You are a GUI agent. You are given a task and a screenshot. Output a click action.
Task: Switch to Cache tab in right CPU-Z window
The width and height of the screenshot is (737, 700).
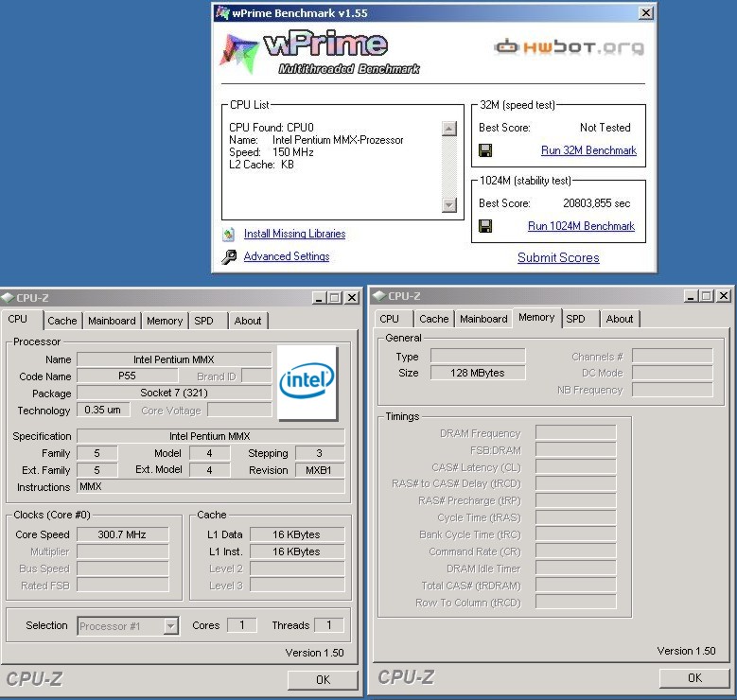pyautogui.click(x=434, y=319)
